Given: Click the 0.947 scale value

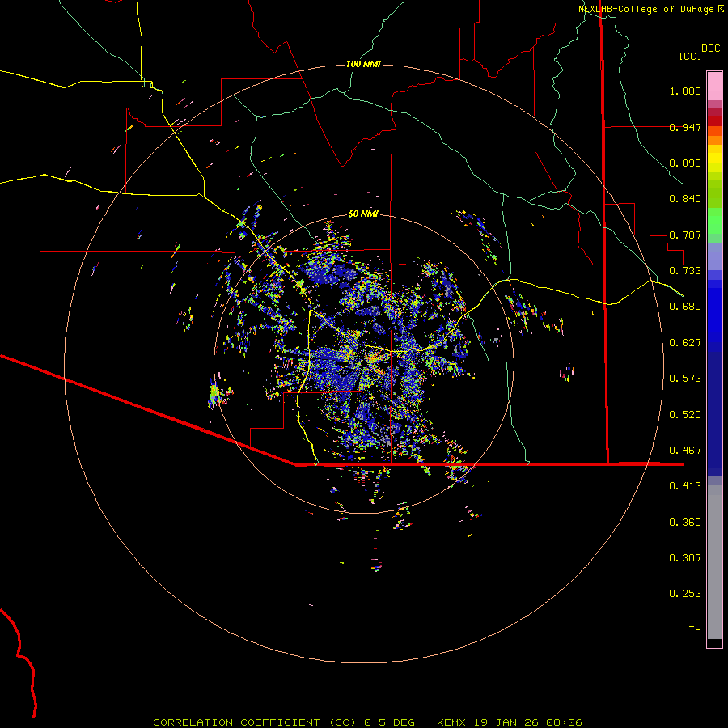Looking at the screenshot, I should [685, 127].
